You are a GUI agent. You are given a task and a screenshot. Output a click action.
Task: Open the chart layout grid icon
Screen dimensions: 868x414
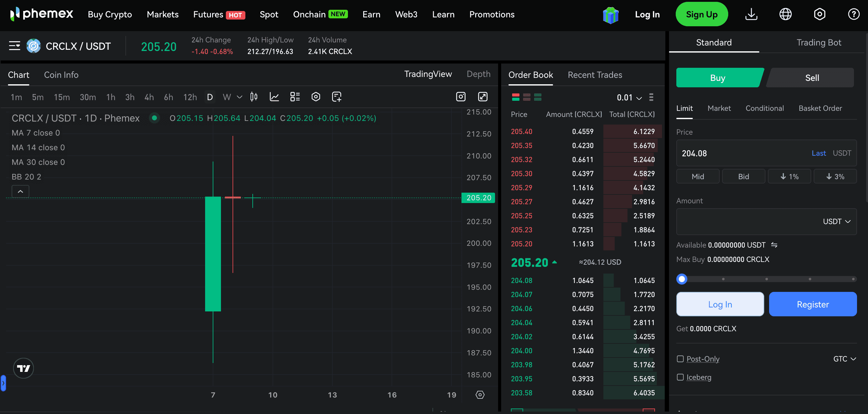point(295,97)
